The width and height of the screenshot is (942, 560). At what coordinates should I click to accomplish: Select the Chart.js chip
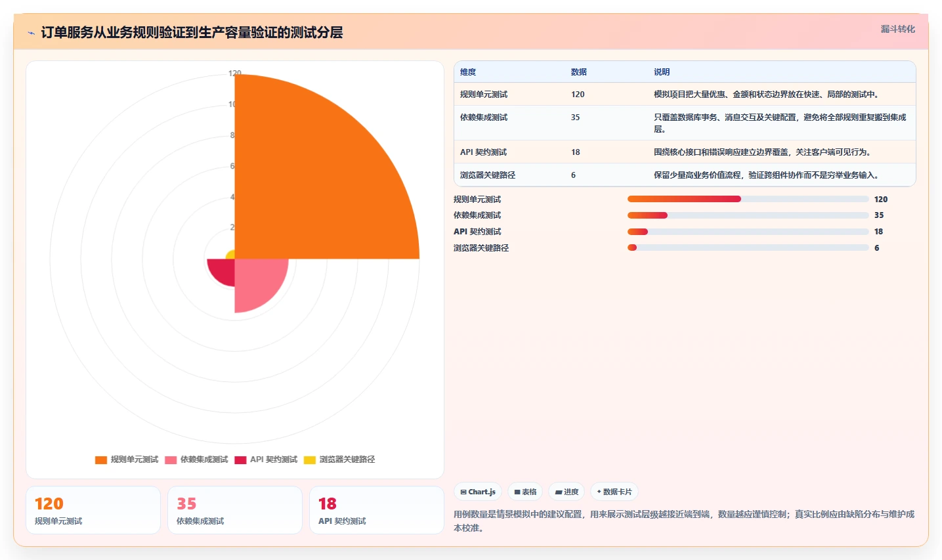478,492
